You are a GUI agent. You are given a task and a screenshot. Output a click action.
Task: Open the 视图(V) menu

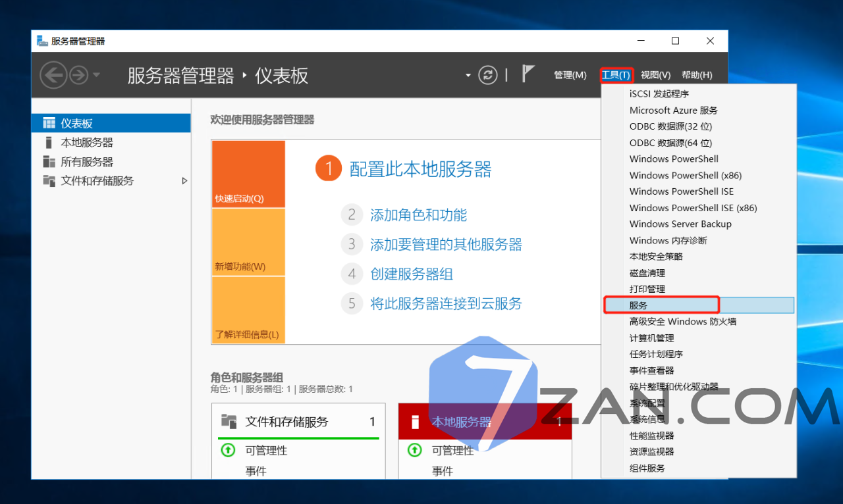655,75
